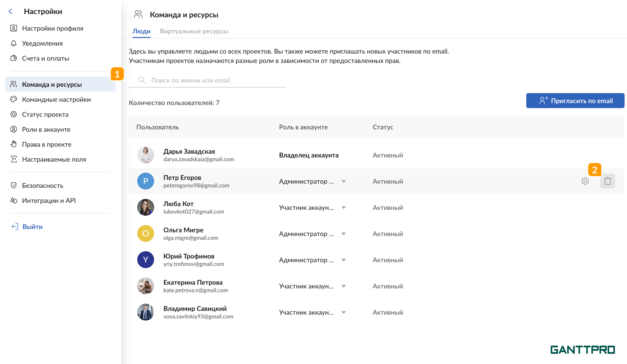Delete Петр Егоров using trash icon
Viewport: 627px width, 364px height.
tap(607, 181)
